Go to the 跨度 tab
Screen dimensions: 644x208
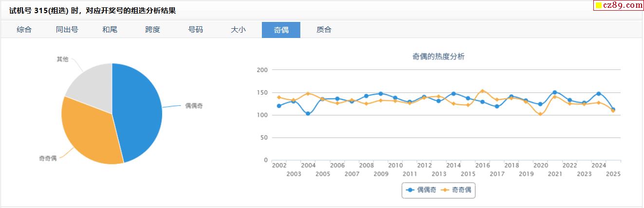pos(152,30)
